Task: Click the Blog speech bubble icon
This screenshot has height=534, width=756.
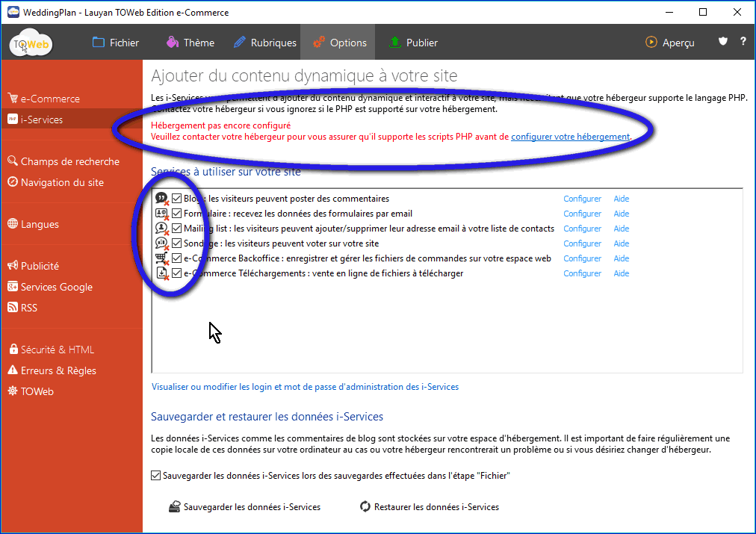Action: [161, 199]
